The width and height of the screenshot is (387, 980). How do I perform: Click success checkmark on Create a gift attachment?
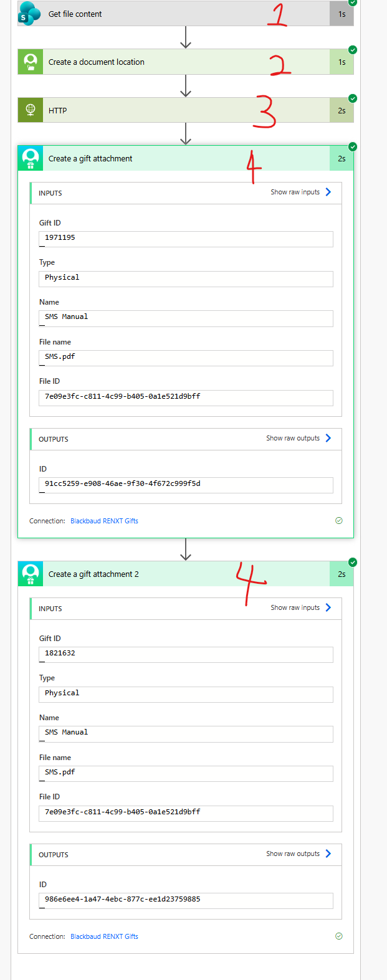(353, 147)
